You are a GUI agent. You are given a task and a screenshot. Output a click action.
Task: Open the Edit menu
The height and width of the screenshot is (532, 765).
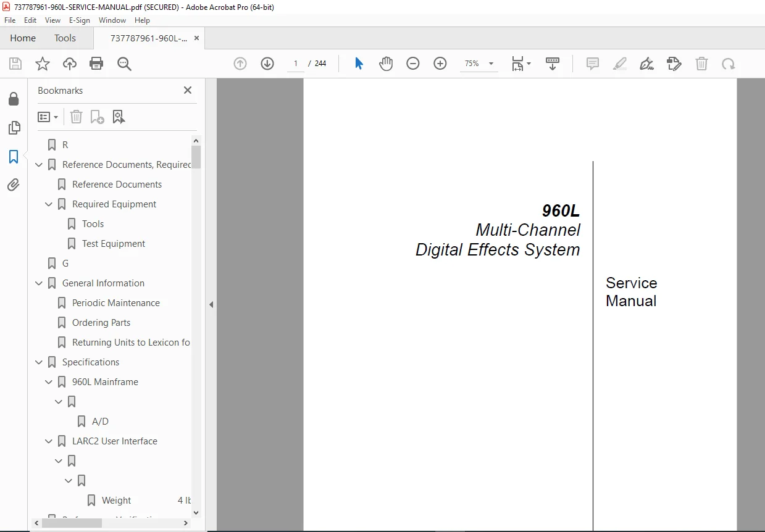click(30, 20)
